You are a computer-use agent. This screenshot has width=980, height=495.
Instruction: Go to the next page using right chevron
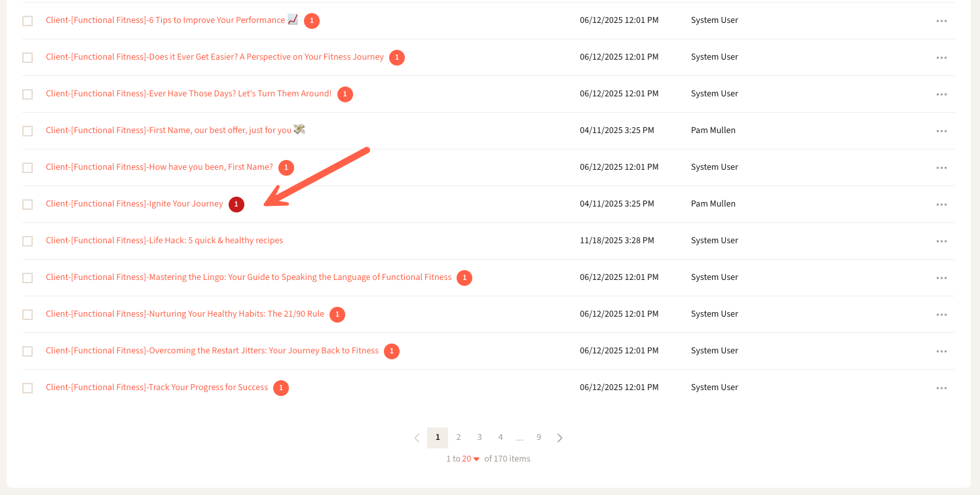tap(559, 438)
